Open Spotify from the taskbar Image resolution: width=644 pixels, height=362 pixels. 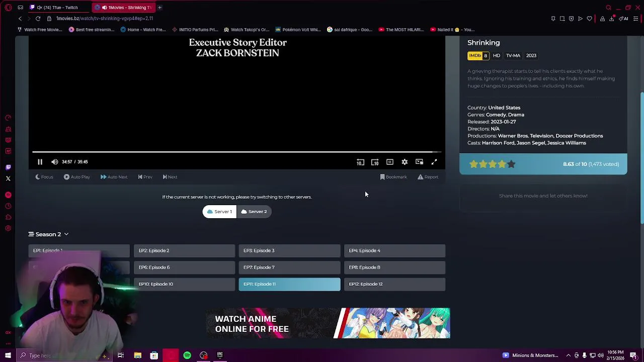[187, 355]
